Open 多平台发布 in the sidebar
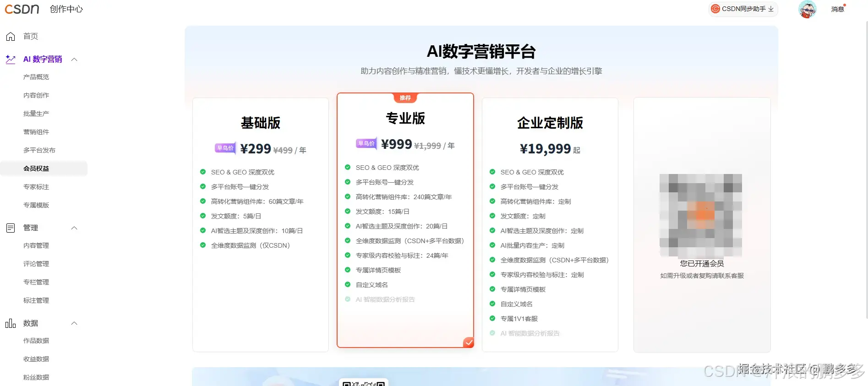Screen dimensions: 868x386 pyautogui.click(x=39, y=150)
